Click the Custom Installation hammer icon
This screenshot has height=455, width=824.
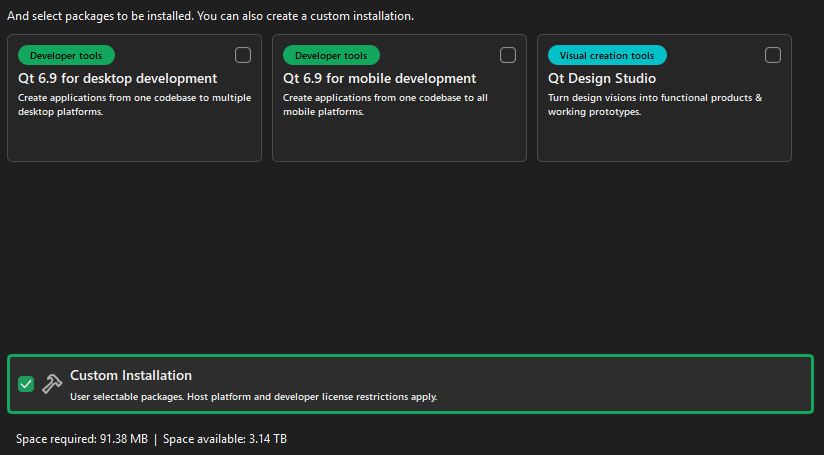[x=52, y=384]
